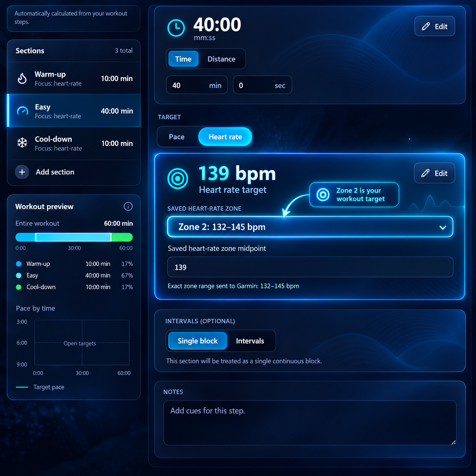476x476 pixels.
Task: Click the clock icon next to 40:00
Action: coord(176,28)
